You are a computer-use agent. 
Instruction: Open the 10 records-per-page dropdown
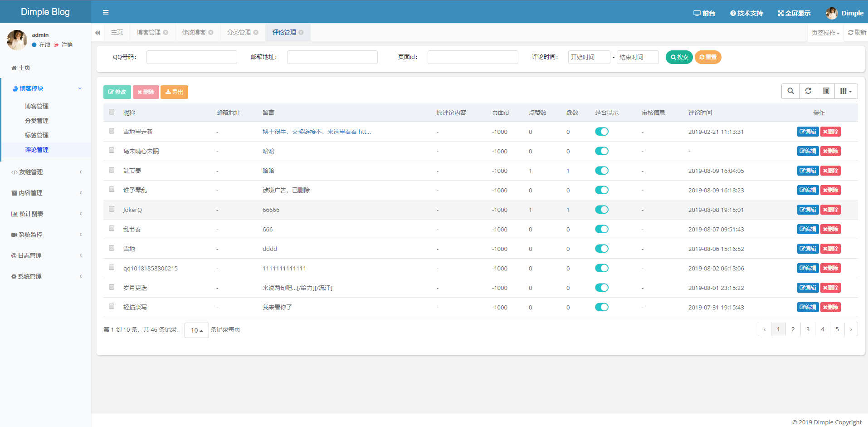click(x=197, y=330)
